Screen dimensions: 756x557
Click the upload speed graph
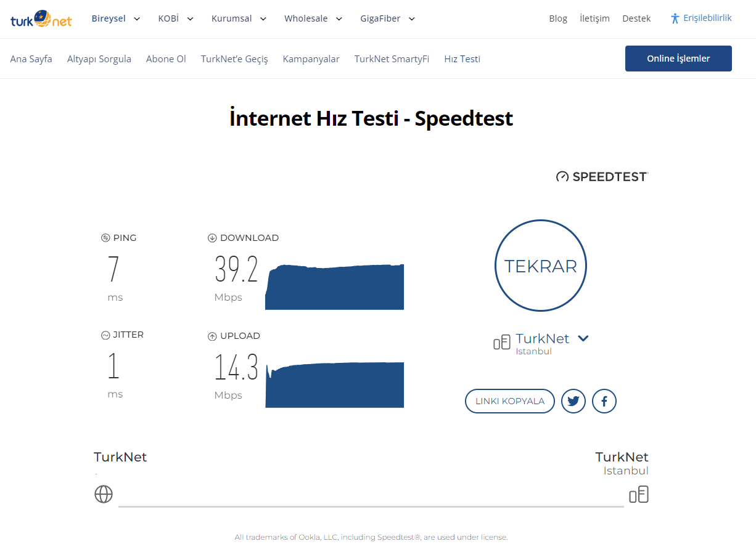[335, 385]
